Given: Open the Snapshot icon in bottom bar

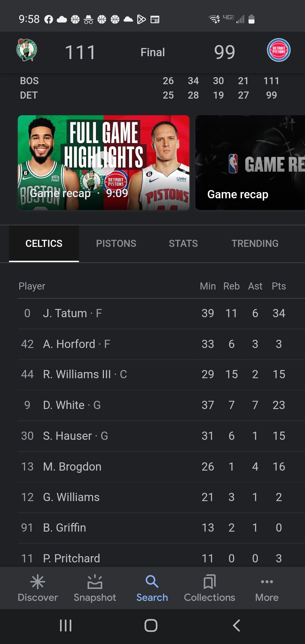Looking at the screenshot, I should coord(95,582).
